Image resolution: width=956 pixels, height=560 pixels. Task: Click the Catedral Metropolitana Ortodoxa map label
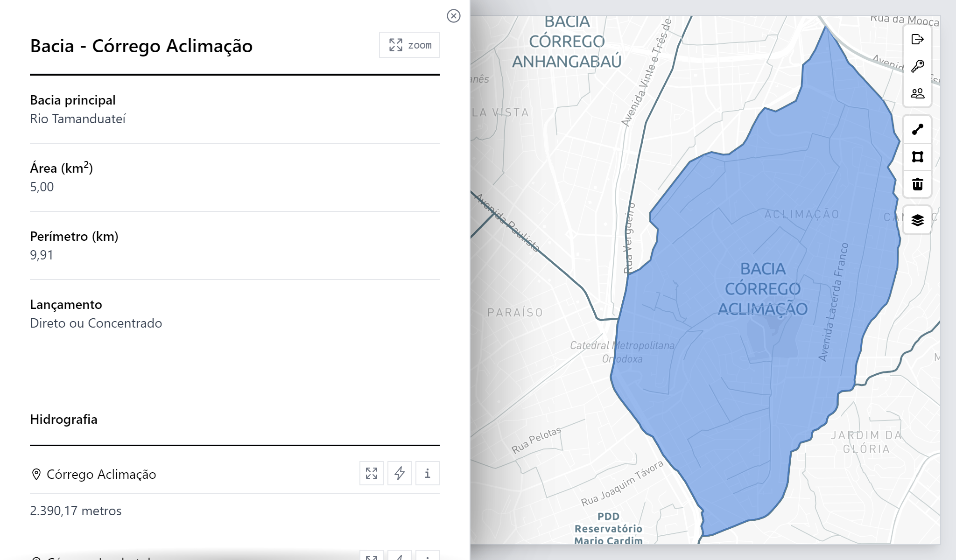622,352
